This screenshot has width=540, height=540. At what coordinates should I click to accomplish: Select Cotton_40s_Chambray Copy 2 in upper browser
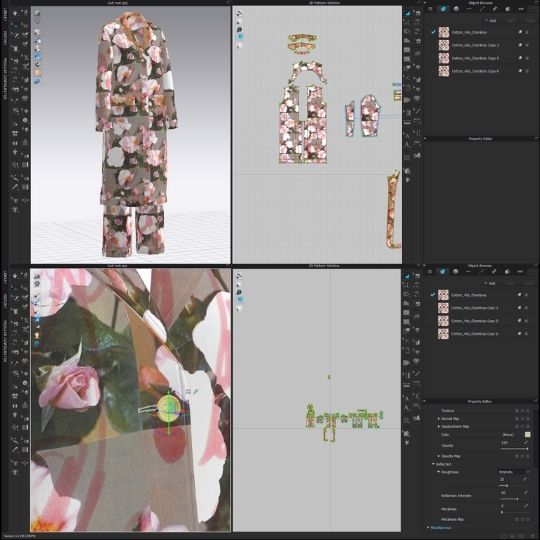pos(475,45)
